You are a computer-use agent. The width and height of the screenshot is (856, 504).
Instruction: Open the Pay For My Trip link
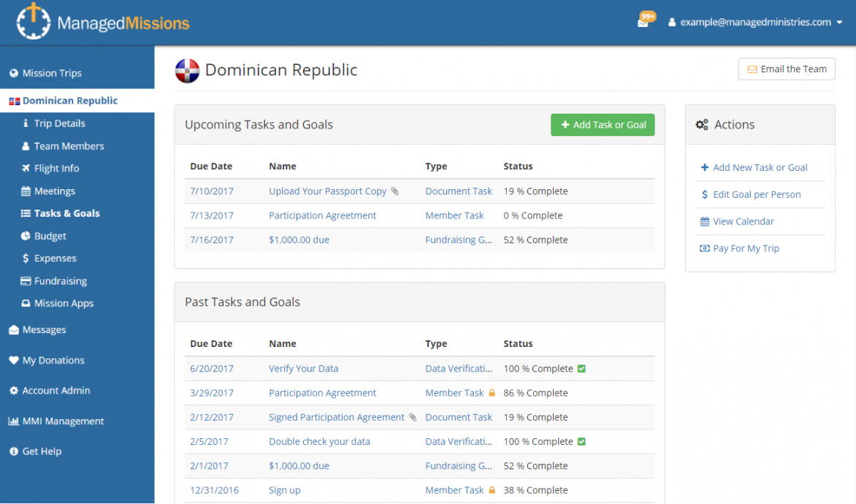(746, 248)
